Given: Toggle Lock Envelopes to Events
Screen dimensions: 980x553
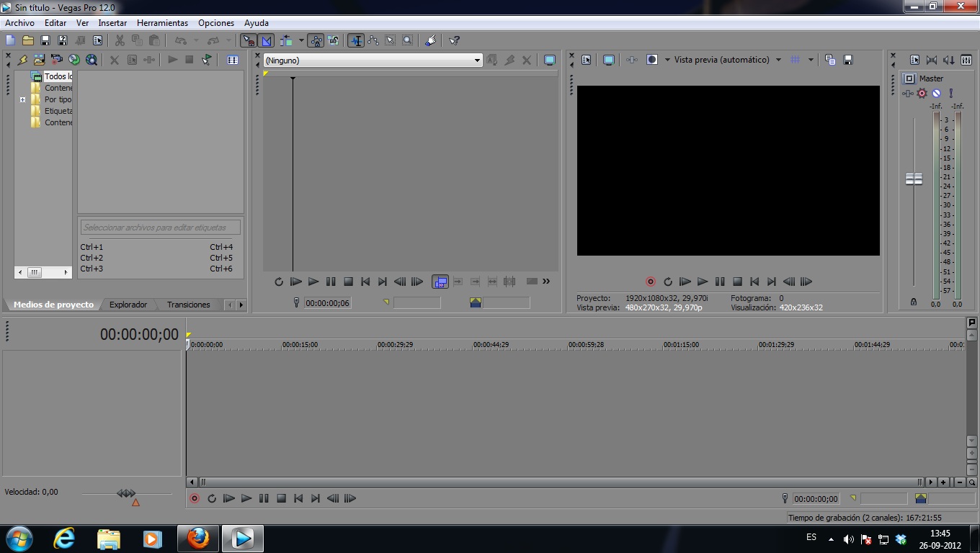Looking at the screenshot, I should point(316,40).
